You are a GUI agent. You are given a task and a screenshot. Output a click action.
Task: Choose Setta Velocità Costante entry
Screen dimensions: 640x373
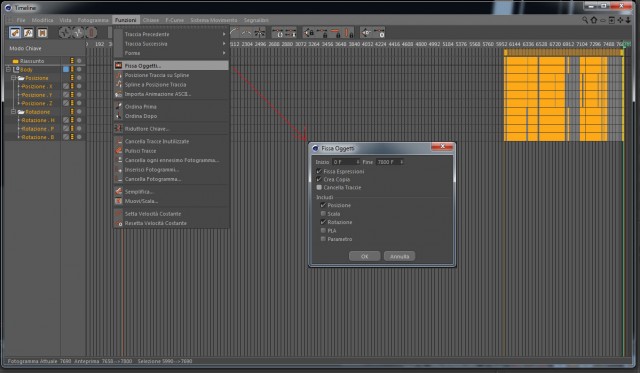tap(171, 213)
